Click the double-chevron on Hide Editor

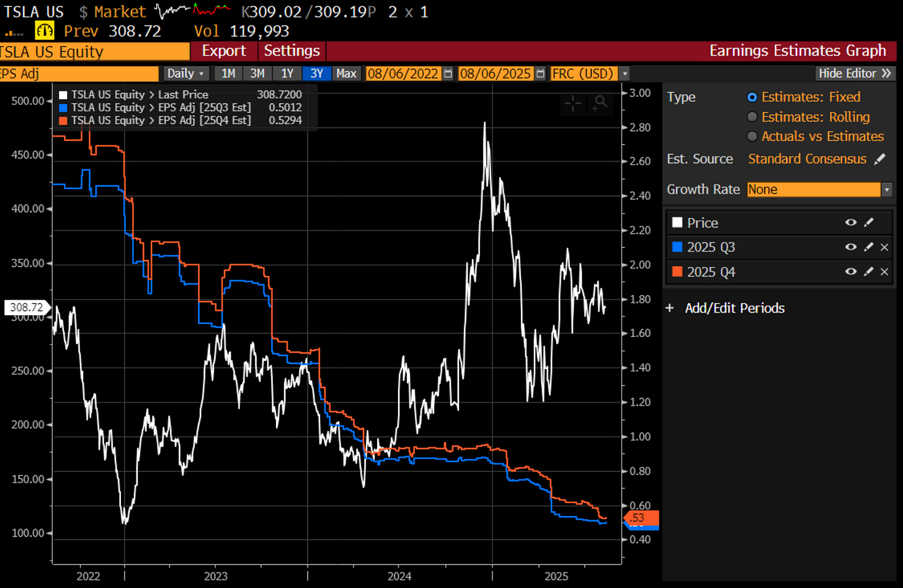click(x=886, y=73)
